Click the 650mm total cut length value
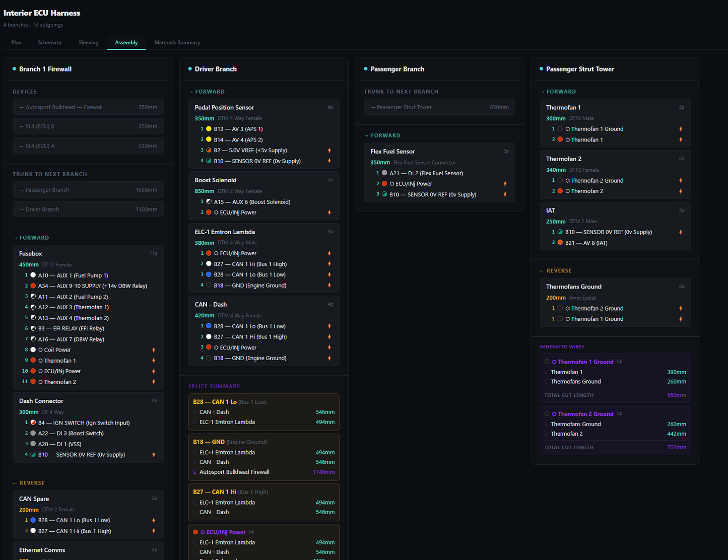The height and width of the screenshot is (560, 728). click(677, 395)
